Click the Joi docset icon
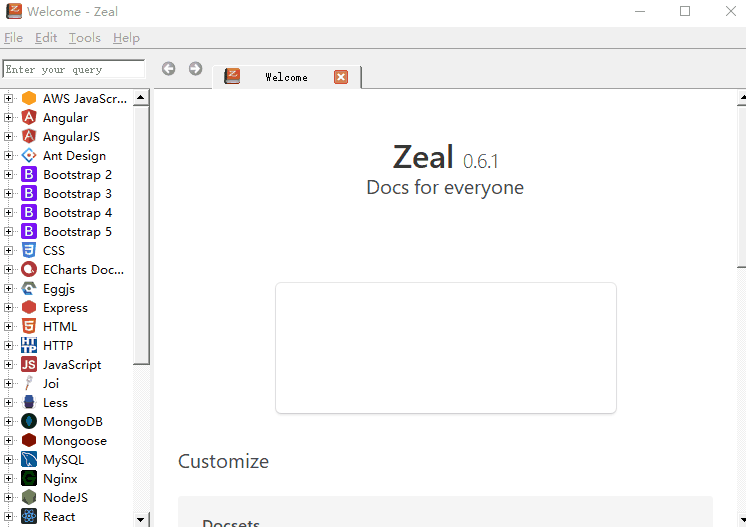This screenshot has height=527, width=746. [x=29, y=384]
